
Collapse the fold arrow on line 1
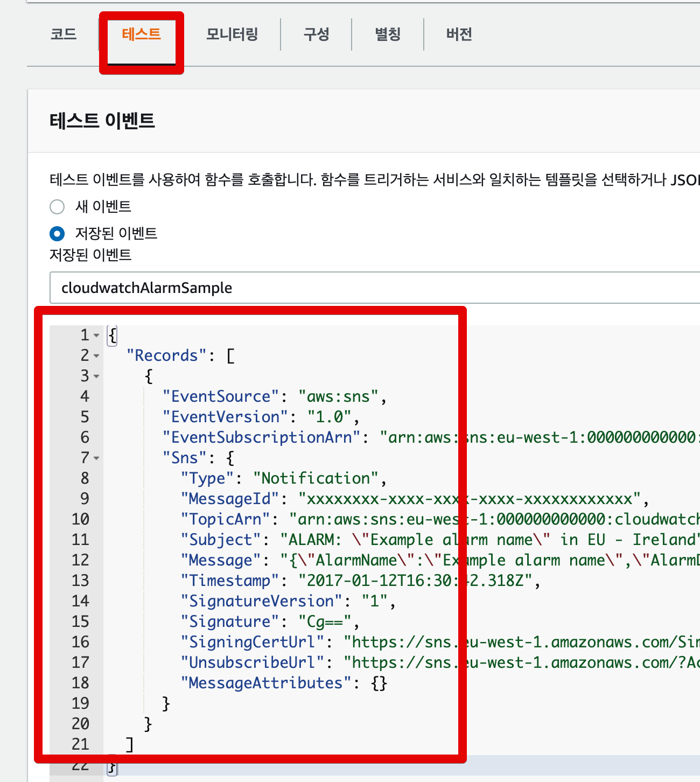pyautogui.click(x=96, y=336)
